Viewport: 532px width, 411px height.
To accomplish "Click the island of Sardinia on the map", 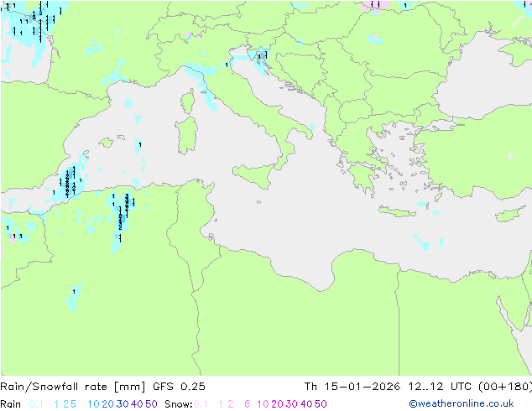I will tap(186, 136).
